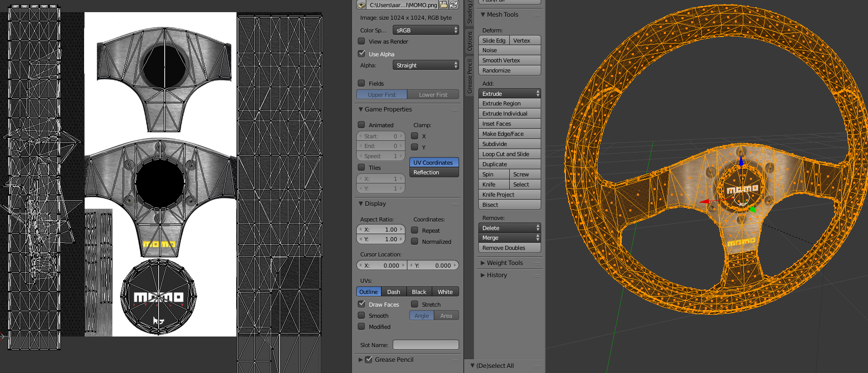The height and width of the screenshot is (373, 868).
Task: Click the Game Properties panel grip handle
Action: [455, 110]
